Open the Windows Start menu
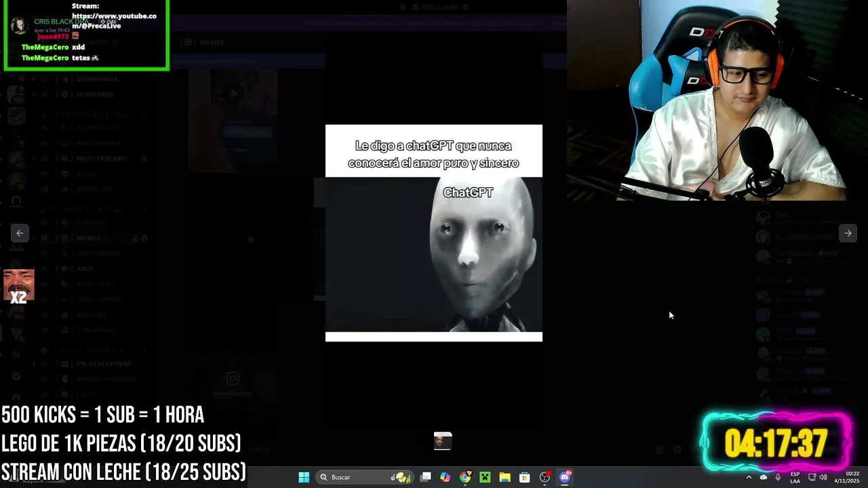 304,477
